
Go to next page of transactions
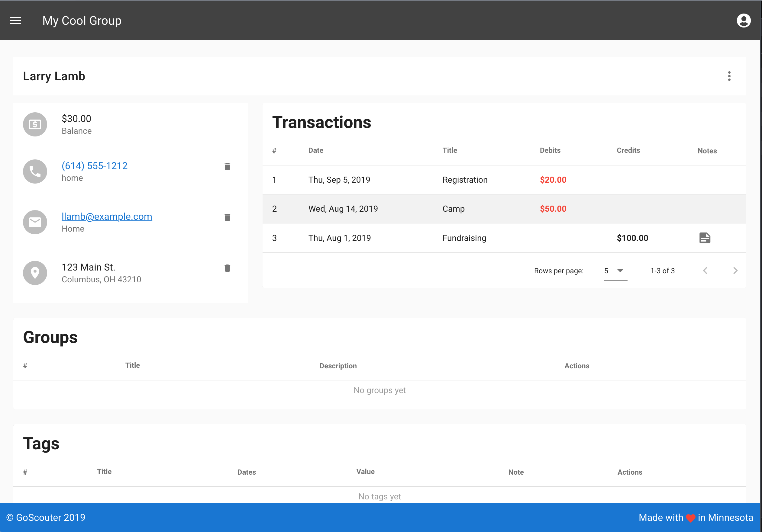coord(735,271)
